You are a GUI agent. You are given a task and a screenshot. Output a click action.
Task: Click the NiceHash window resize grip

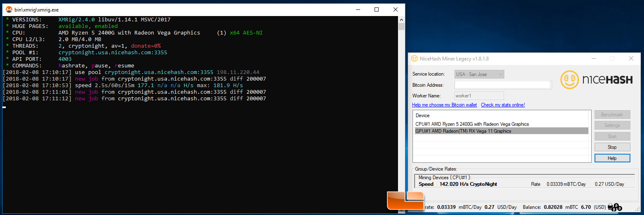pyautogui.click(x=638, y=209)
